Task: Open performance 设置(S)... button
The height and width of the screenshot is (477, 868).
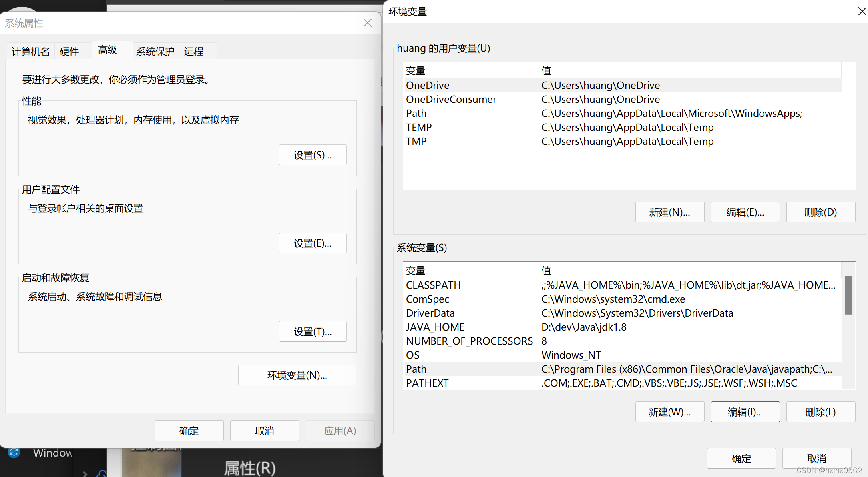Action: click(x=313, y=155)
